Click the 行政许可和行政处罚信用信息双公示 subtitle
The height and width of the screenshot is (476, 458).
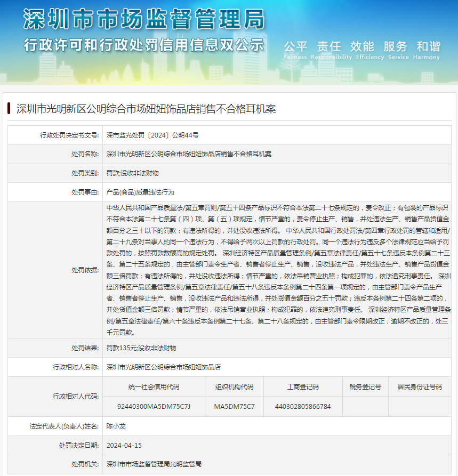[144, 45]
